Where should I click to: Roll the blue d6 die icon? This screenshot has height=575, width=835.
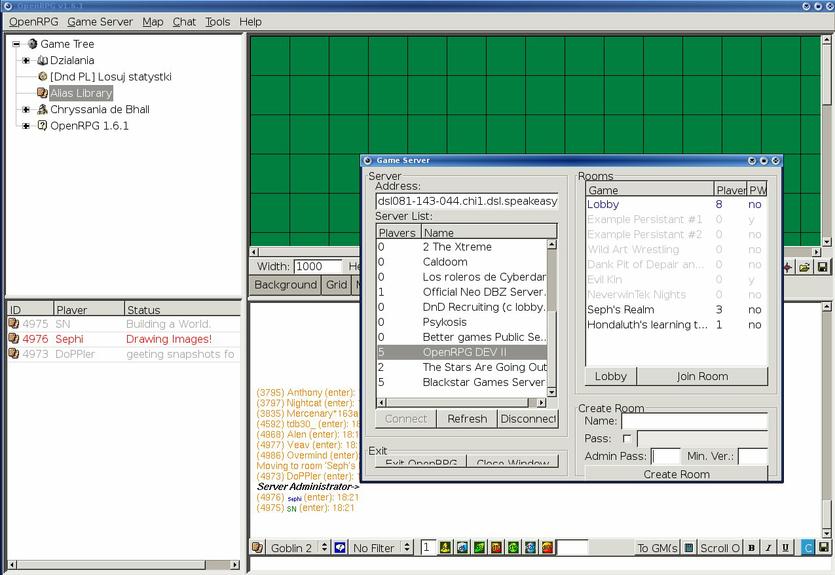(x=462, y=547)
